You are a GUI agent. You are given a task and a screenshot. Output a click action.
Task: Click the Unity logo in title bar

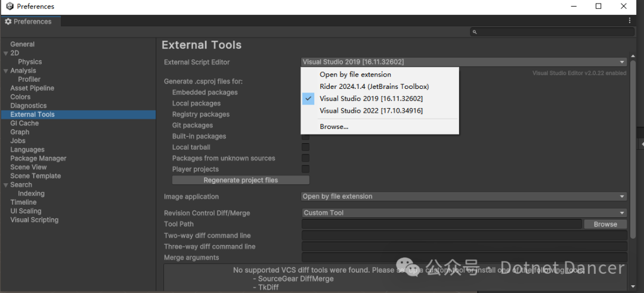tap(9, 7)
